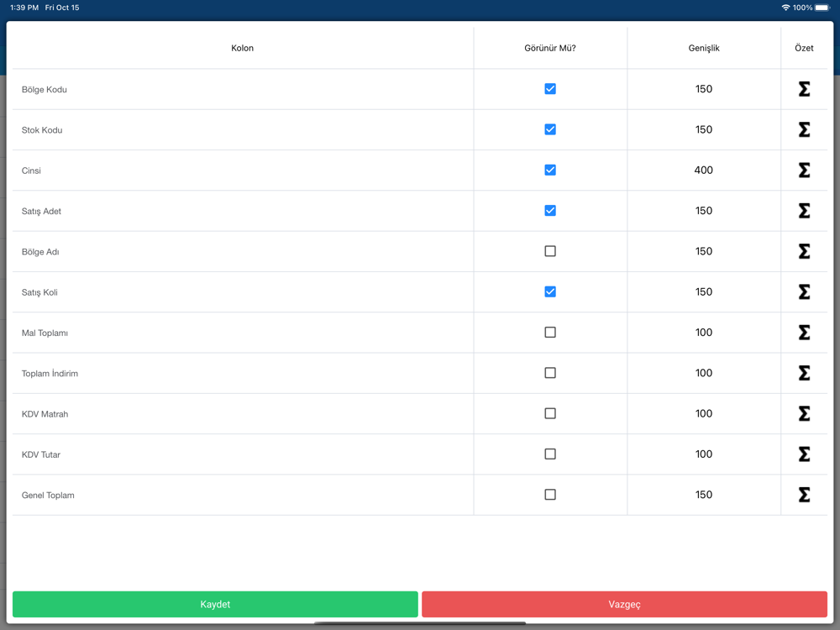Edit width value for Bölge Adı
The height and width of the screenshot is (630, 840).
coord(704,251)
